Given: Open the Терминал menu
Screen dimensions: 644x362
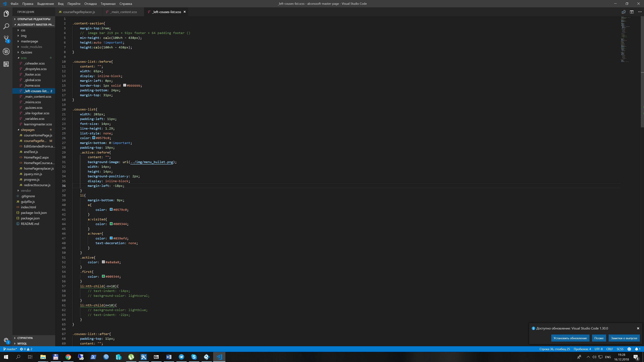Looking at the screenshot, I should click(x=108, y=4).
